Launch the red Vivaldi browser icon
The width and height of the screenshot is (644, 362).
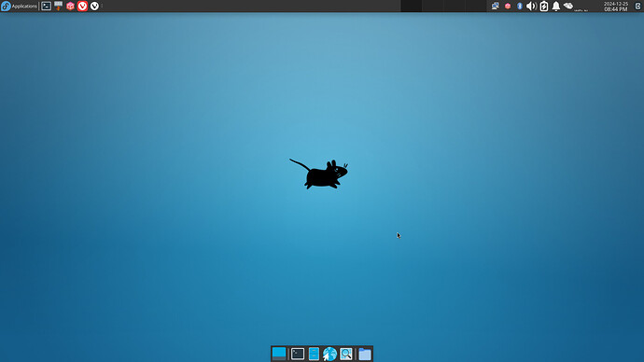point(82,7)
